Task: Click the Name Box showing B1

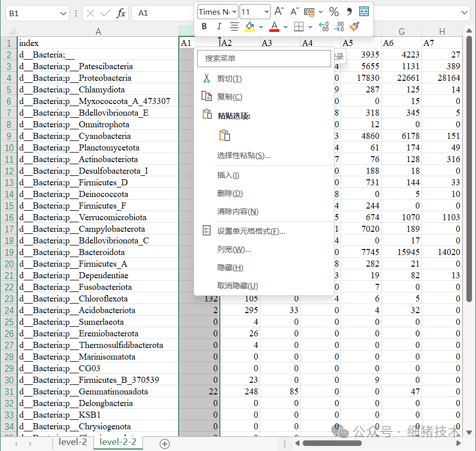Action: [33, 13]
